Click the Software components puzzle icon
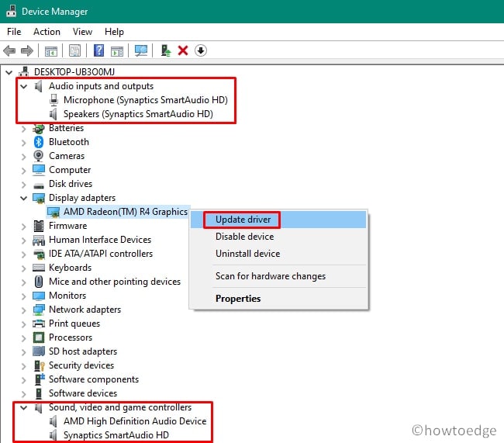The width and height of the screenshot is (504, 443). 40,379
